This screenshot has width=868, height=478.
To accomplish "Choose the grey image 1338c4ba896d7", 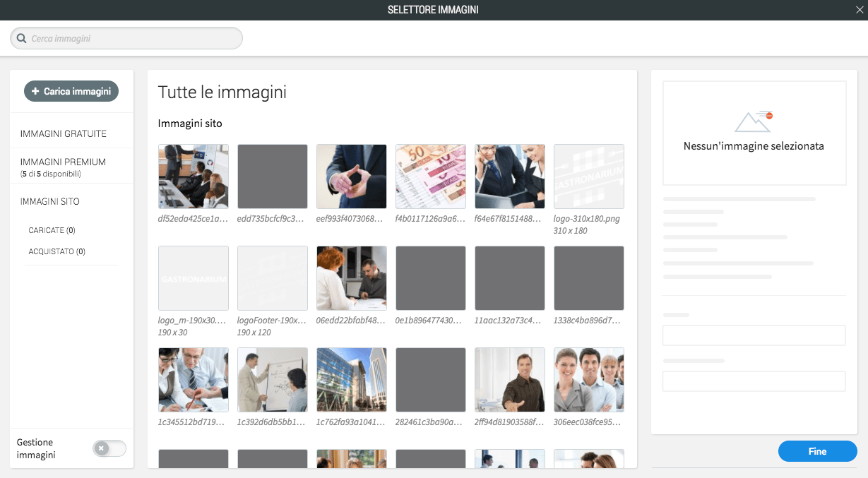I will click(x=589, y=278).
